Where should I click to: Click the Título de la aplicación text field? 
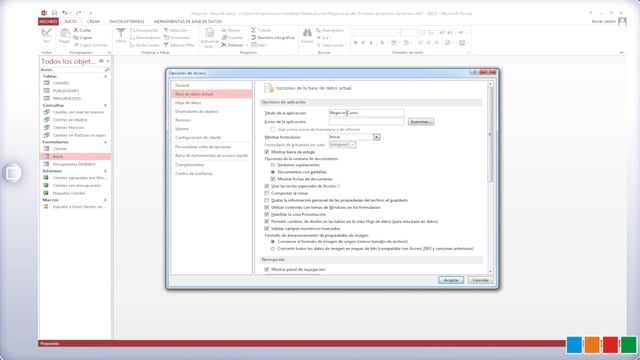366,113
